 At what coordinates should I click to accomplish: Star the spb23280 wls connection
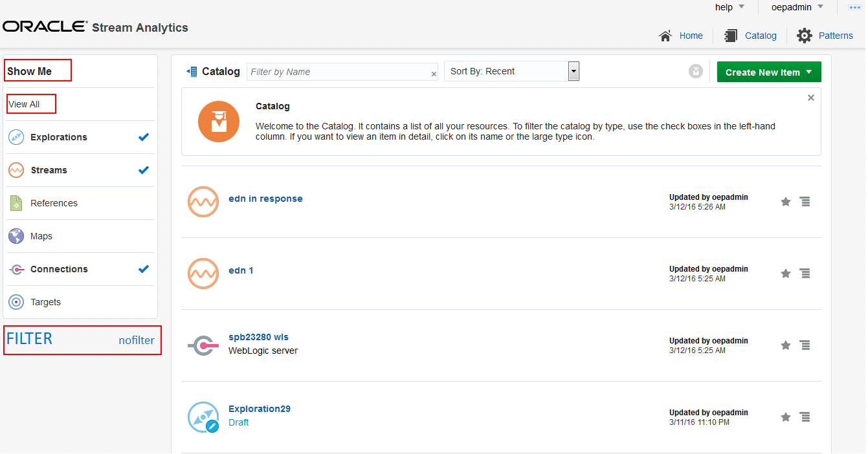(x=786, y=345)
